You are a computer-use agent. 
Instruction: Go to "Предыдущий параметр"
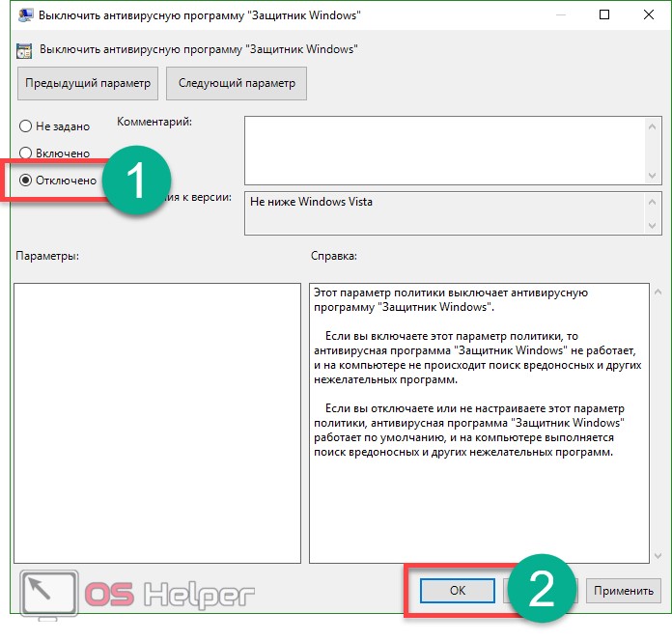88,83
